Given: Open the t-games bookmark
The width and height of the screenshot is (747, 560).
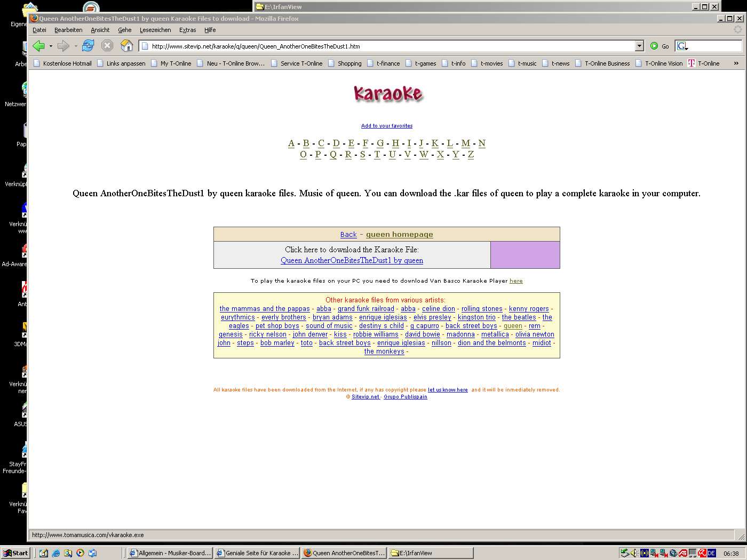Looking at the screenshot, I should 420,63.
